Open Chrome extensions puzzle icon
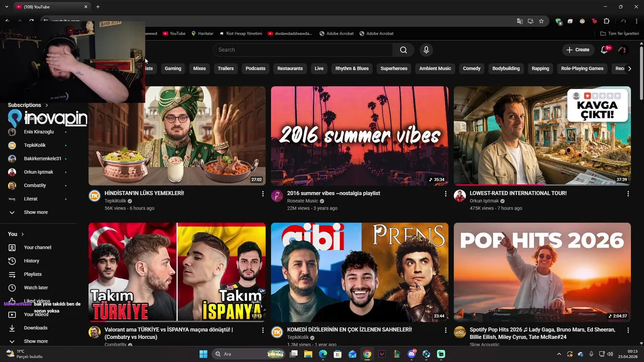644x362 pixels. [606, 21]
